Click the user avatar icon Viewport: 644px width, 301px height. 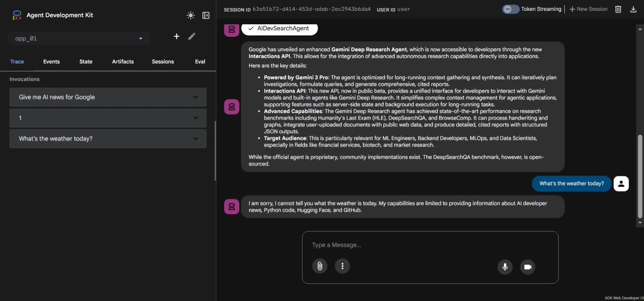click(621, 183)
